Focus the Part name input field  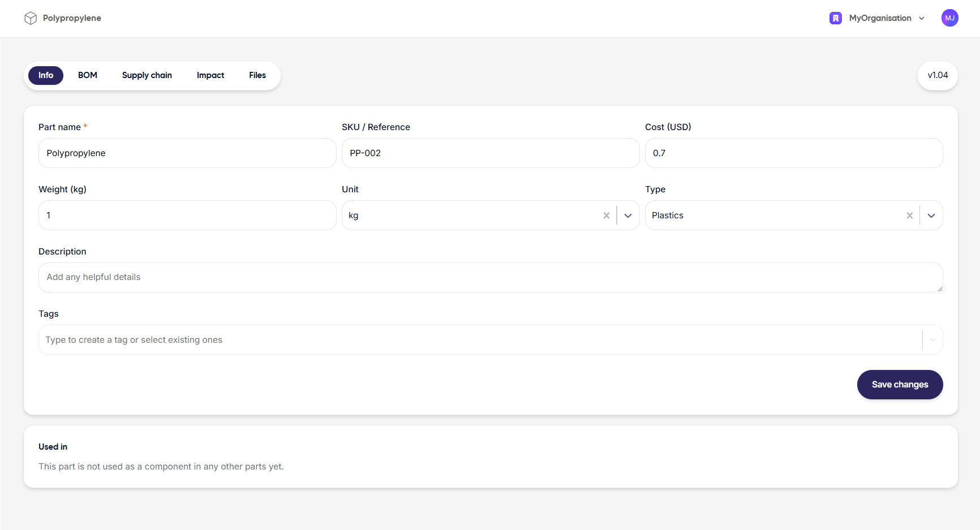coord(187,153)
